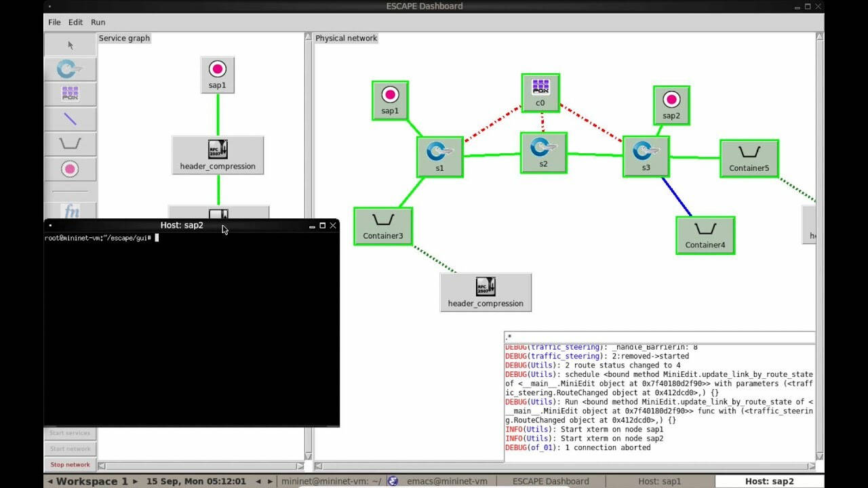Select the SAP node tool
Screen dimensions: 868x488
70,169
